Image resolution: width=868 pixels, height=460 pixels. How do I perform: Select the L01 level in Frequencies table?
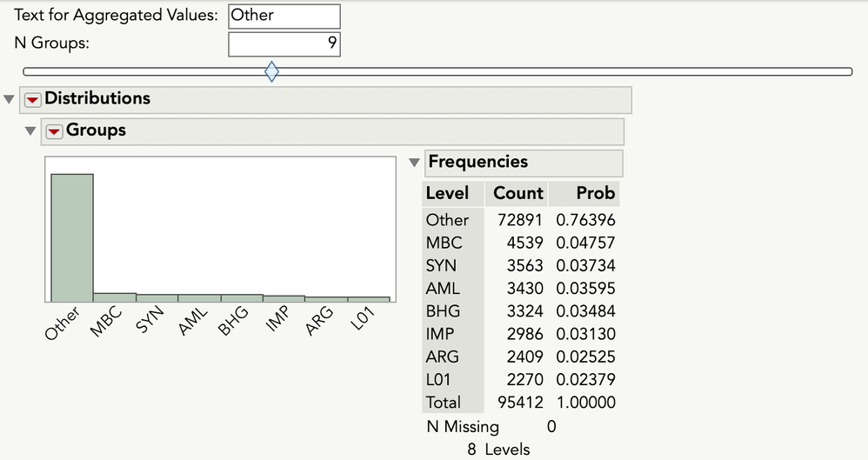[x=441, y=380]
